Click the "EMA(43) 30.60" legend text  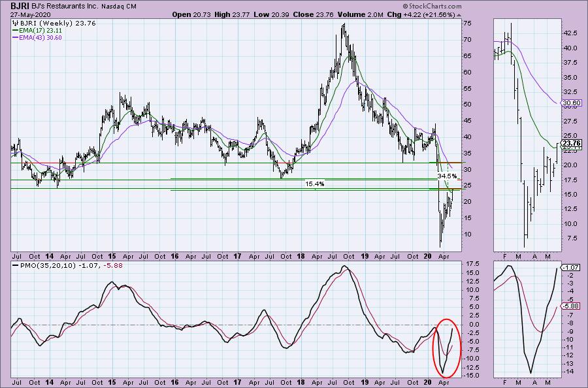pos(41,37)
